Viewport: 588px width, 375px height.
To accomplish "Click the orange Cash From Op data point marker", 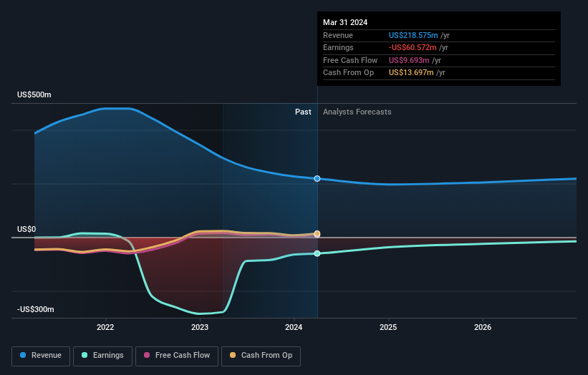I will click(x=317, y=234).
